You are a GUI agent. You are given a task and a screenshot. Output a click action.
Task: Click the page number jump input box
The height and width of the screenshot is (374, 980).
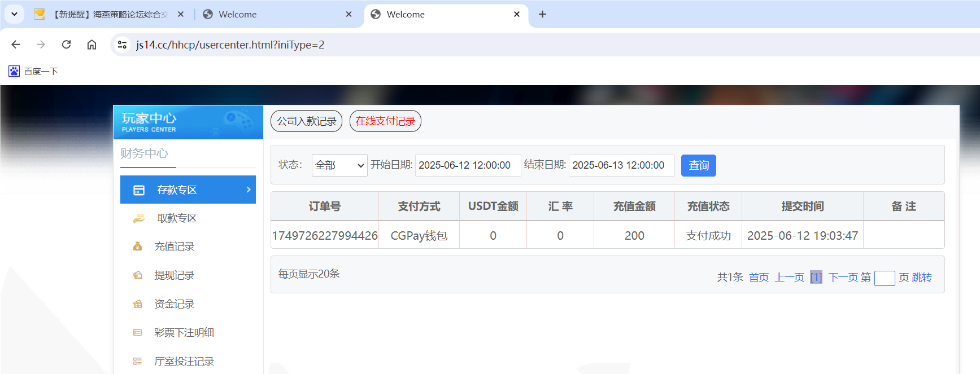point(884,278)
